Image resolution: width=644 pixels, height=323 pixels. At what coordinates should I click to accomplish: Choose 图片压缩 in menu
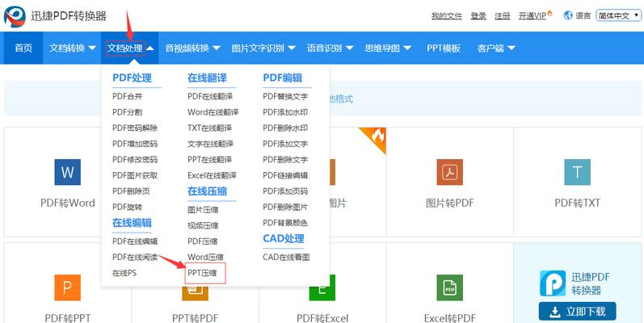[x=203, y=210]
